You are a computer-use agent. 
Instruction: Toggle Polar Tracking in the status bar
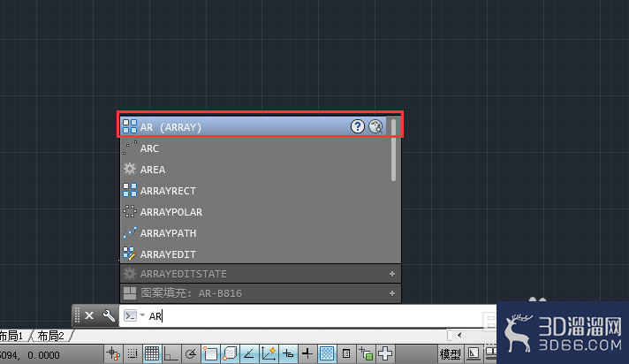(x=191, y=354)
